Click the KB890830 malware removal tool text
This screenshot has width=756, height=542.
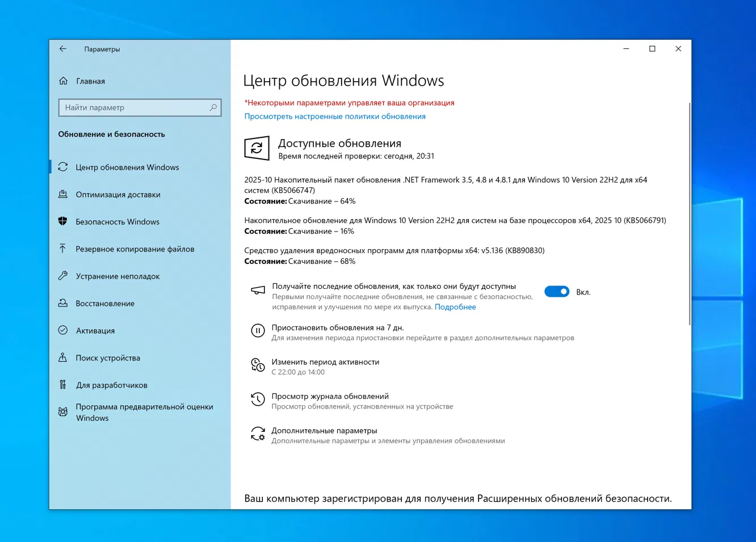394,250
